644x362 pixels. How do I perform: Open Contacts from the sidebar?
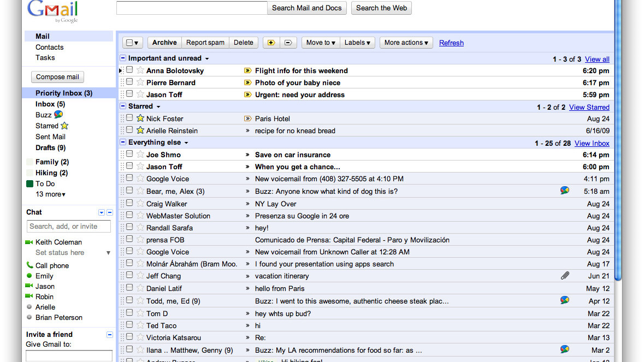pos(49,47)
